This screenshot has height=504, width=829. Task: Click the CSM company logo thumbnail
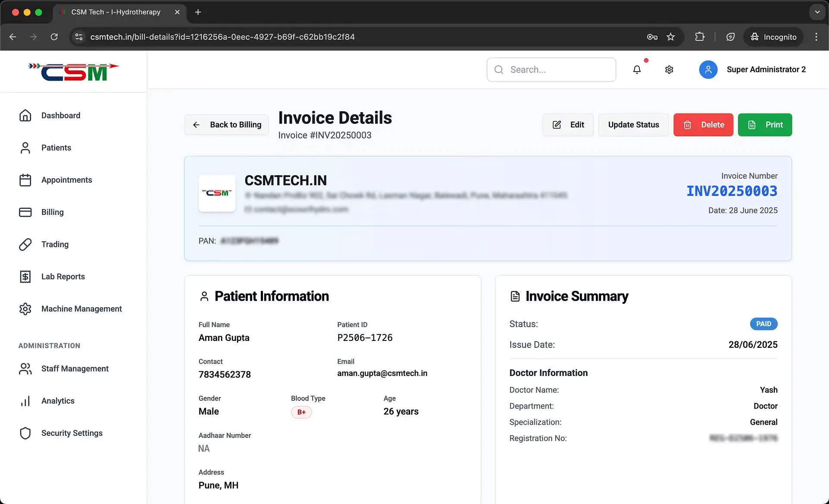click(x=217, y=193)
